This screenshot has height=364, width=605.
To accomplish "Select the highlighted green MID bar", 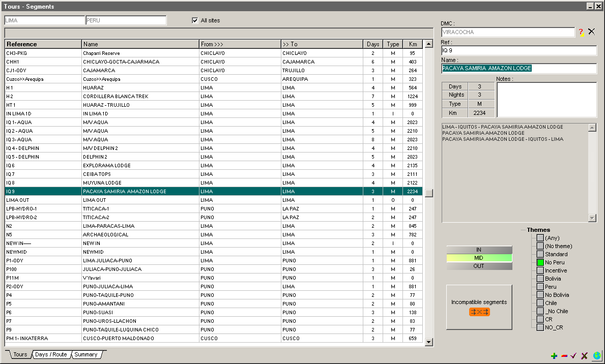I will tap(479, 258).
